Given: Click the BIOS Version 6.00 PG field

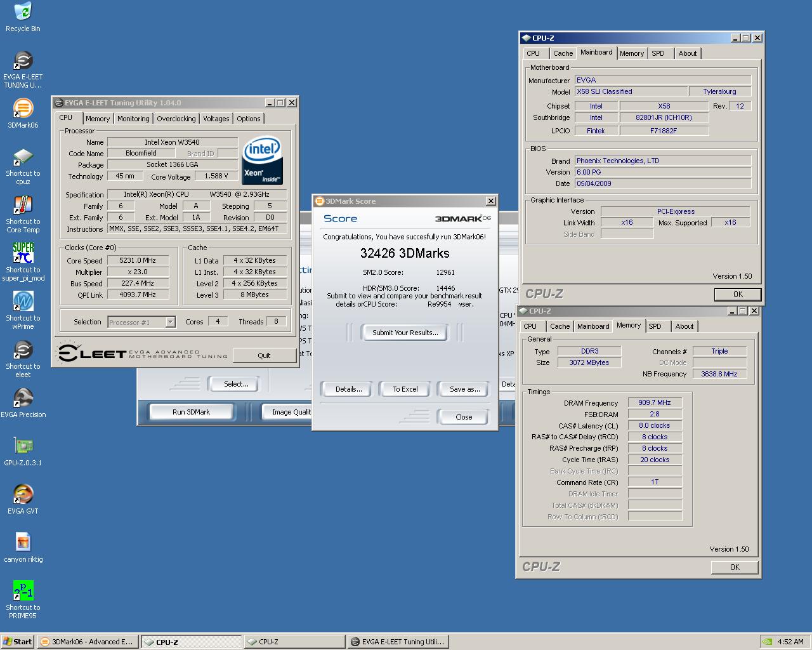Looking at the screenshot, I should click(663, 172).
